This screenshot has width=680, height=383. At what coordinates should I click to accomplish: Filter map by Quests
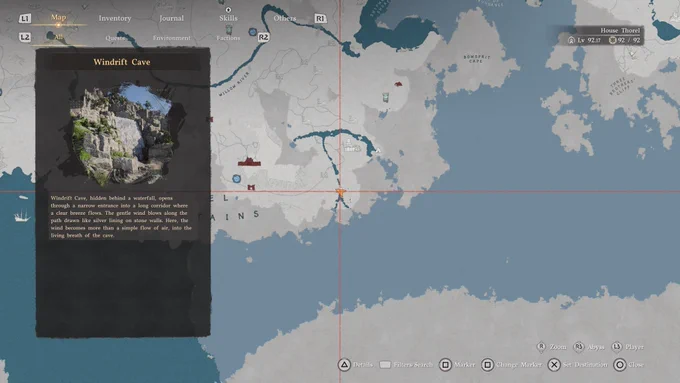pos(115,38)
